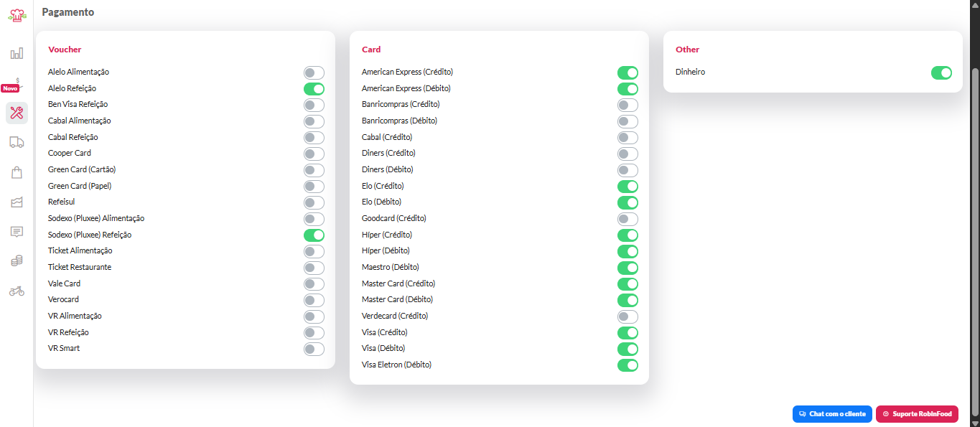Select the wrench and screwdriver settings icon
Image resolution: width=980 pixels, height=427 pixels.
[17, 113]
